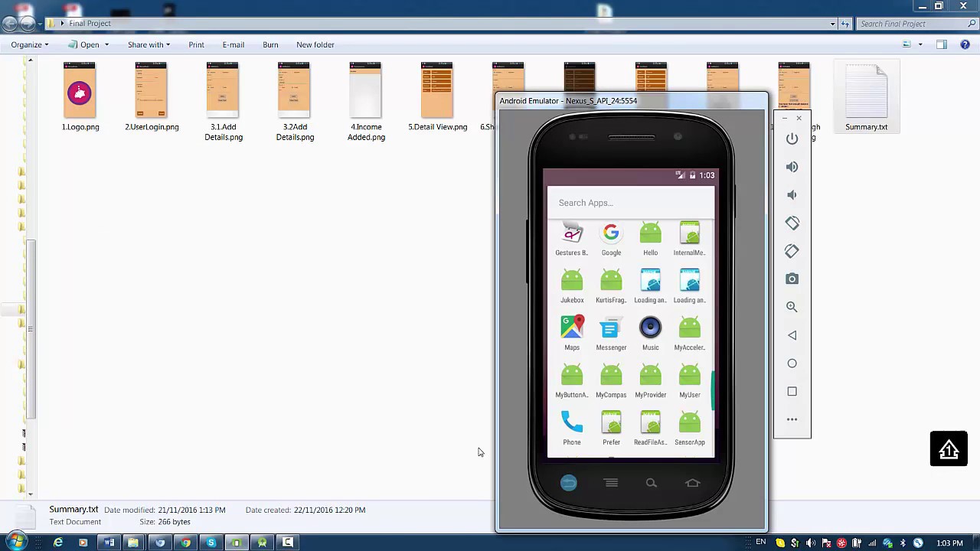This screenshot has width=980, height=551.
Task: Open emulator extended controls (three dots)
Action: coord(792,419)
